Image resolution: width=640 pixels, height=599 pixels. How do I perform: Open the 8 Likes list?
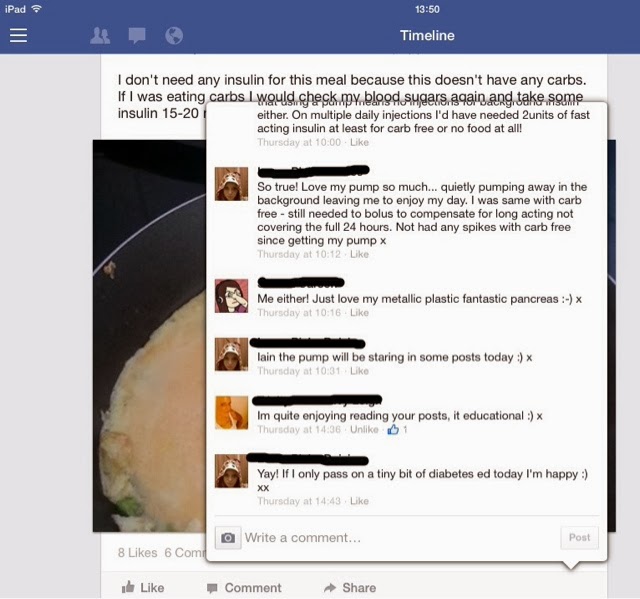click(x=138, y=552)
